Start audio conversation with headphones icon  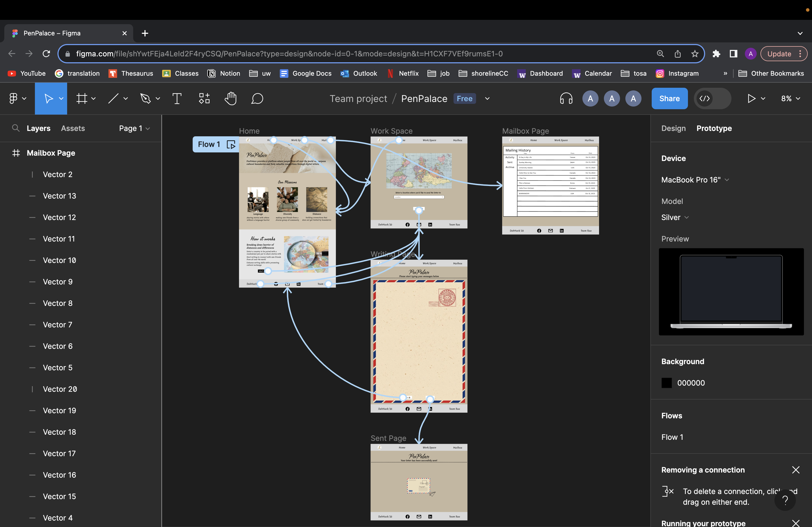pyautogui.click(x=566, y=98)
